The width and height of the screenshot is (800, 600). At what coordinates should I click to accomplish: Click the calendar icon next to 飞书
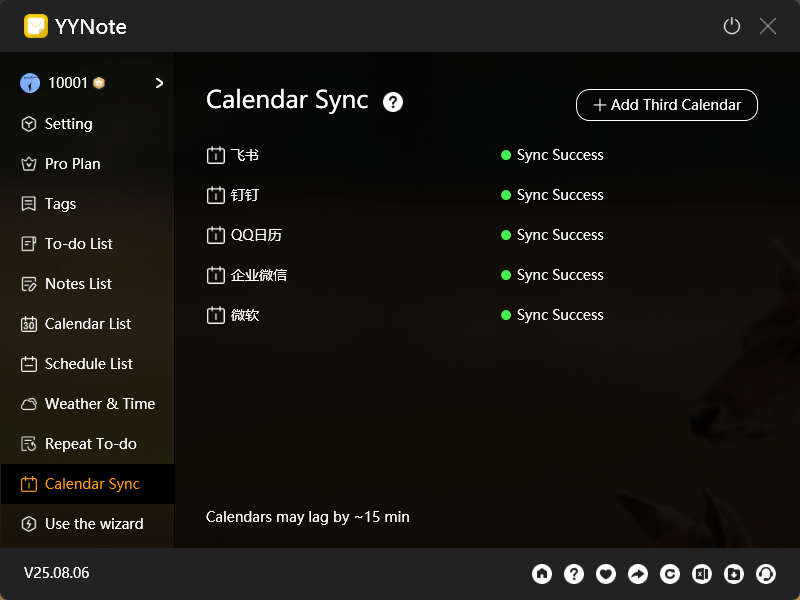pyautogui.click(x=215, y=155)
